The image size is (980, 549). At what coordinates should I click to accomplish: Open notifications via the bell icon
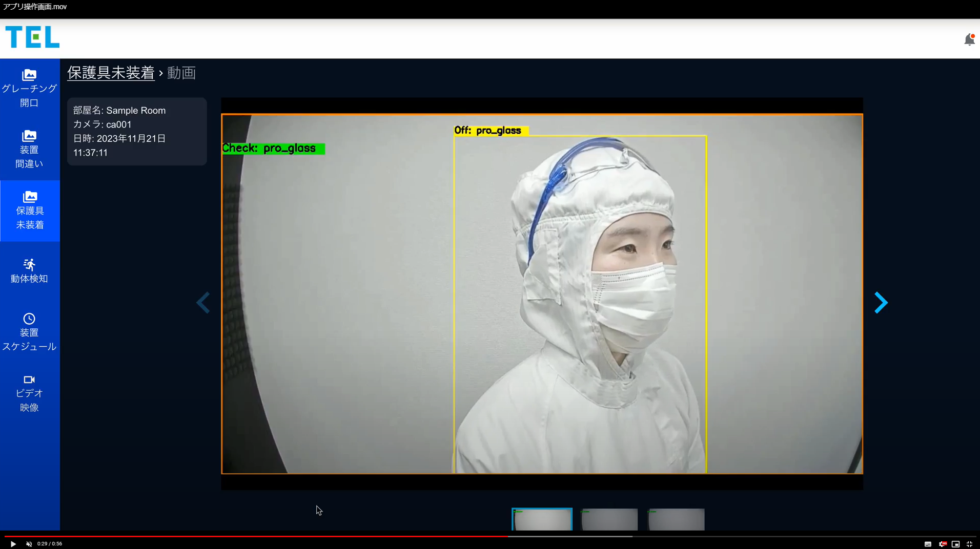tap(969, 39)
